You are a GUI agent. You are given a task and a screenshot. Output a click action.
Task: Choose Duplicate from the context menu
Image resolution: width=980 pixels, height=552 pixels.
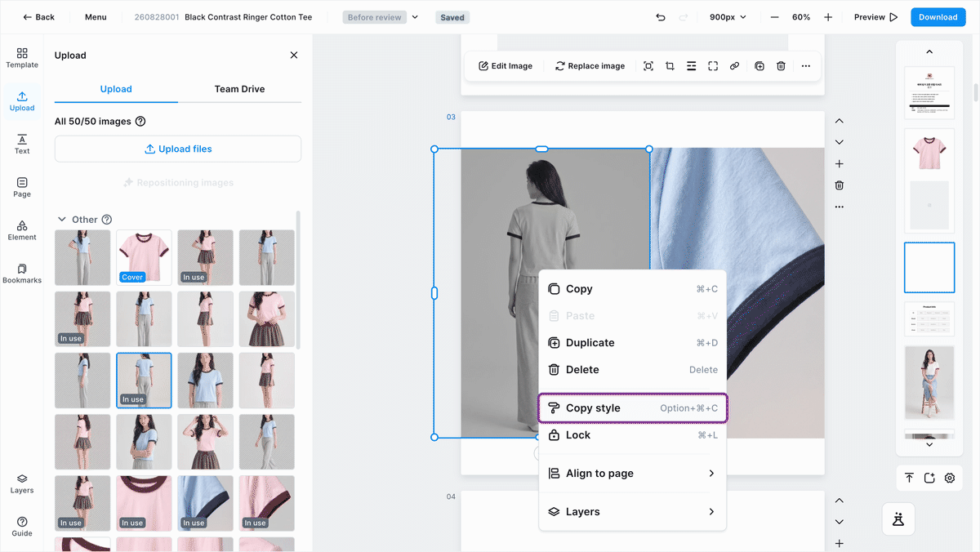[632, 343]
